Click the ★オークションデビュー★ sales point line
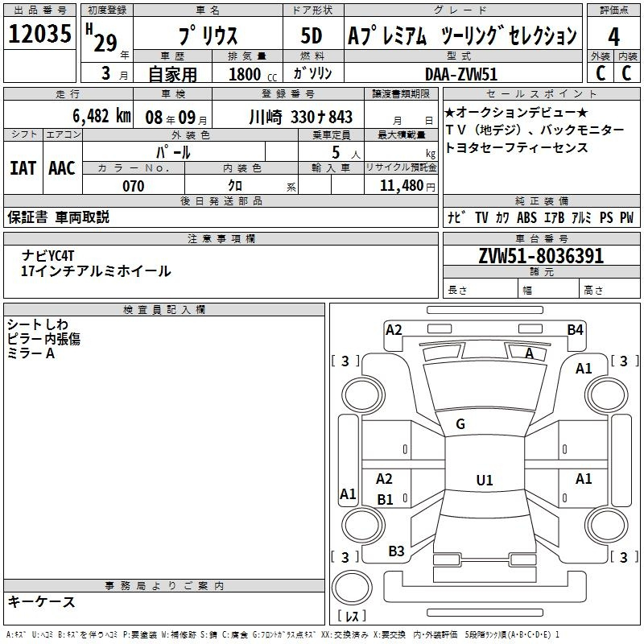644x644 pixels. (x=516, y=112)
